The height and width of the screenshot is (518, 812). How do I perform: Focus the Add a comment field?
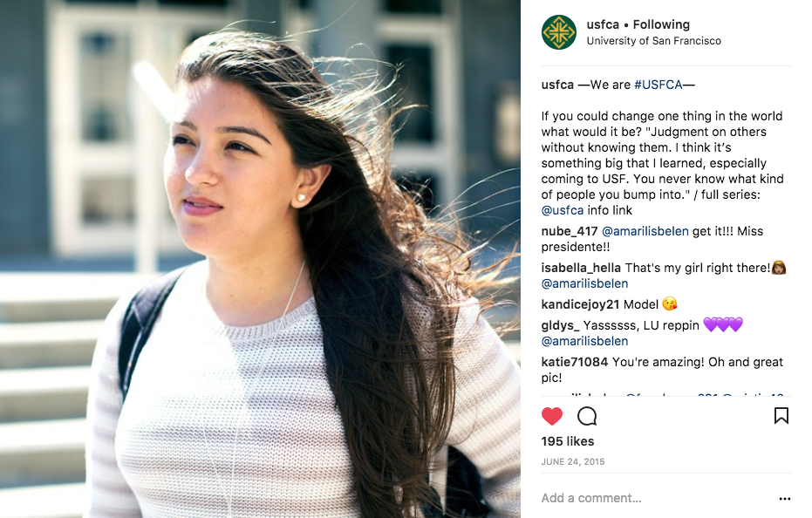pyautogui.click(x=655, y=498)
